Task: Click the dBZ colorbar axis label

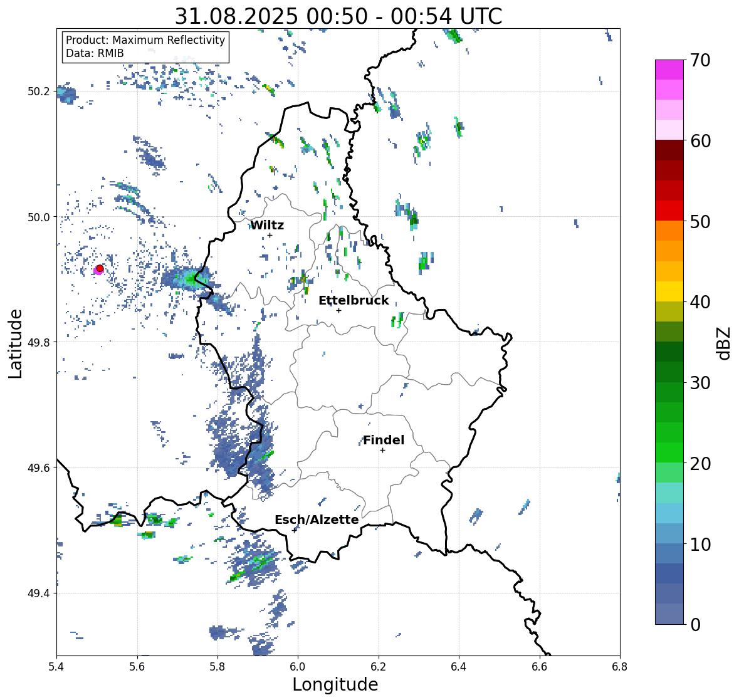Action: 724,343
